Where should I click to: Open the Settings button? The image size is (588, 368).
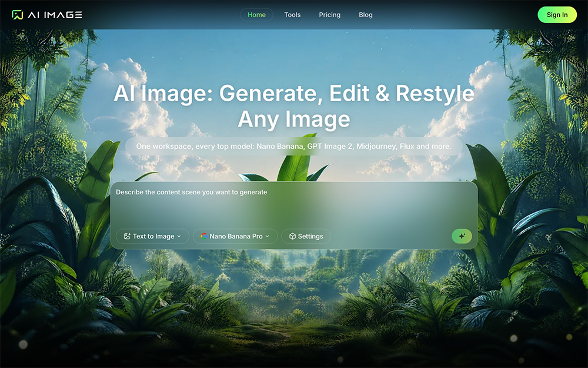tap(306, 236)
